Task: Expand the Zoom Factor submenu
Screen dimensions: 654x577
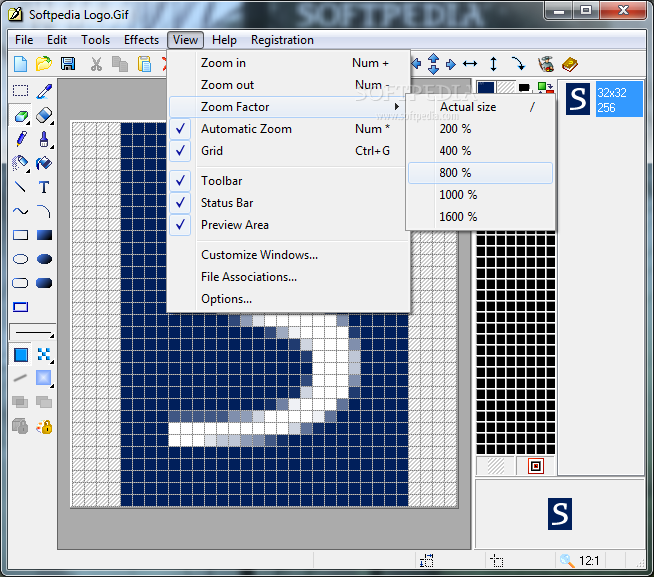Action: [x=288, y=107]
